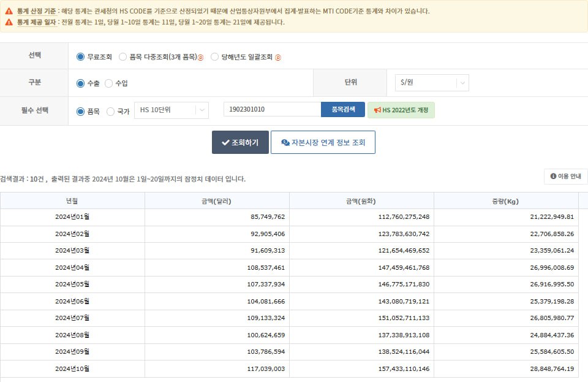Select 품목 radio in 필수 선택

(80, 112)
